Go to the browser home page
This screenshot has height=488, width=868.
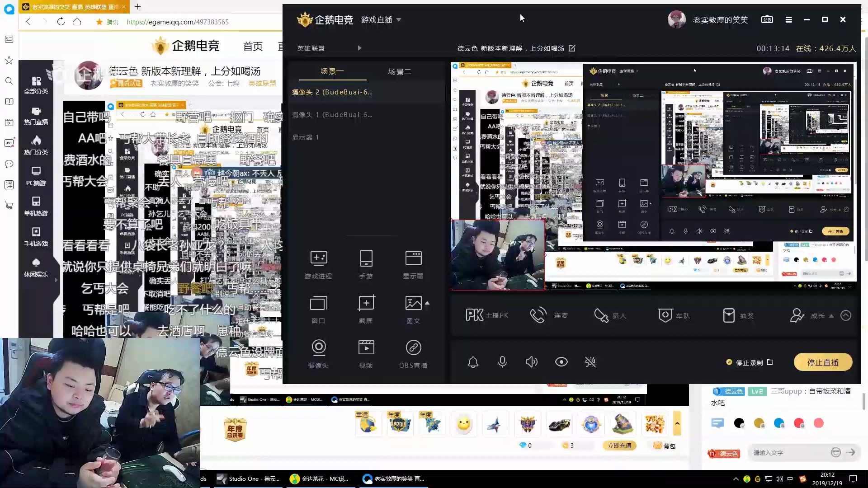click(77, 22)
